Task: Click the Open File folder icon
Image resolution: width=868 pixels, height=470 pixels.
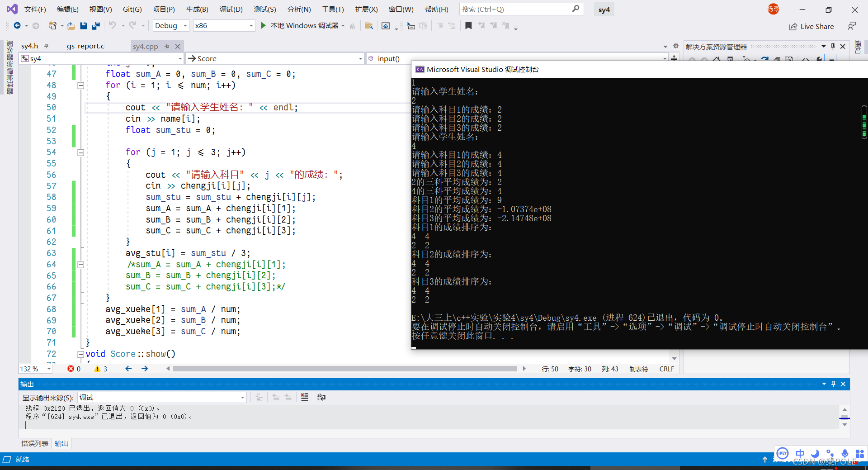Action: (x=71, y=26)
